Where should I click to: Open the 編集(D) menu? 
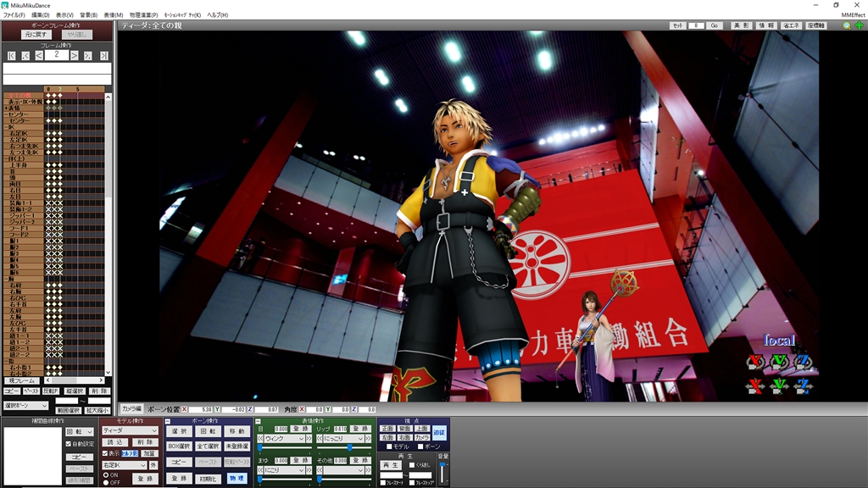(x=40, y=15)
